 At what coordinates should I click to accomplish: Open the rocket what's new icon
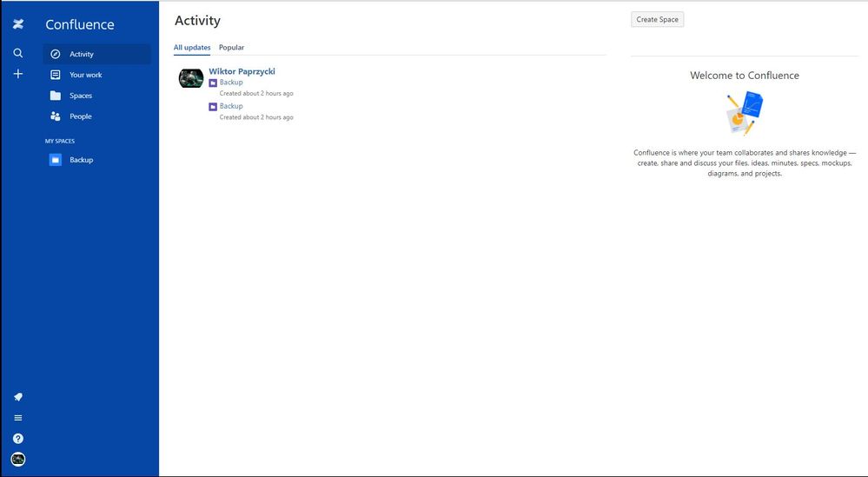pyautogui.click(x=18, y=397)
